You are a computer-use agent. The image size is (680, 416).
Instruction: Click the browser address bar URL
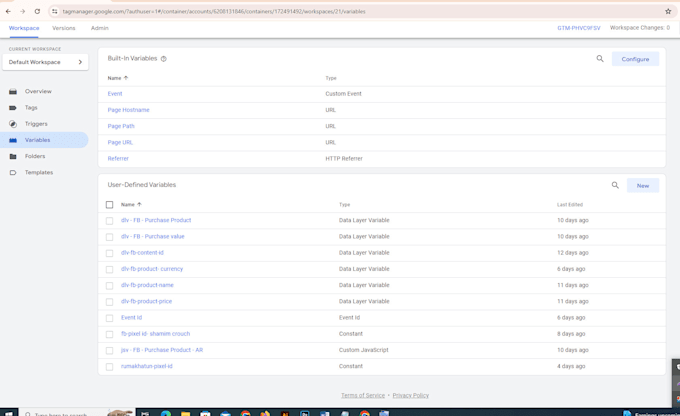pos(214,12)
